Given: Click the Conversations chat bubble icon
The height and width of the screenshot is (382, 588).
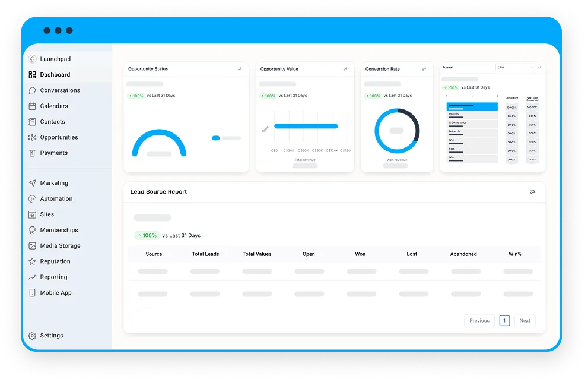Looking at the screenshot, I should 32,90.
